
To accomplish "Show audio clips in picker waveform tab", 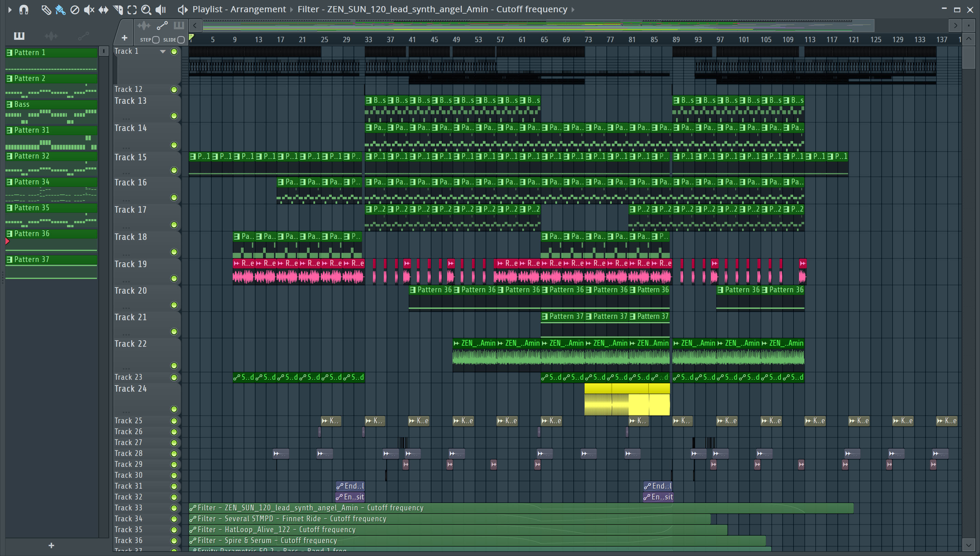I will coord(51,36).
